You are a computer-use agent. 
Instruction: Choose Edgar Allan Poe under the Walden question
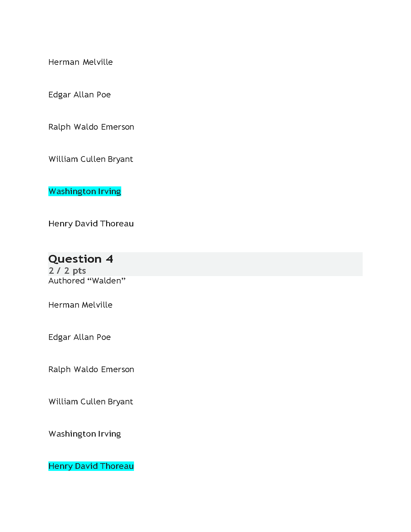pyautogui.click(x=80, y=337)
